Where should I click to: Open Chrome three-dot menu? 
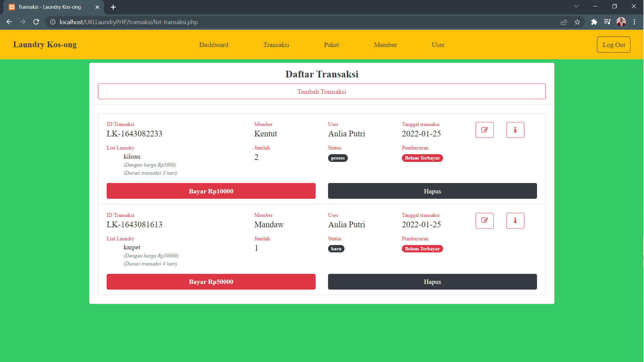coord(634,22)
